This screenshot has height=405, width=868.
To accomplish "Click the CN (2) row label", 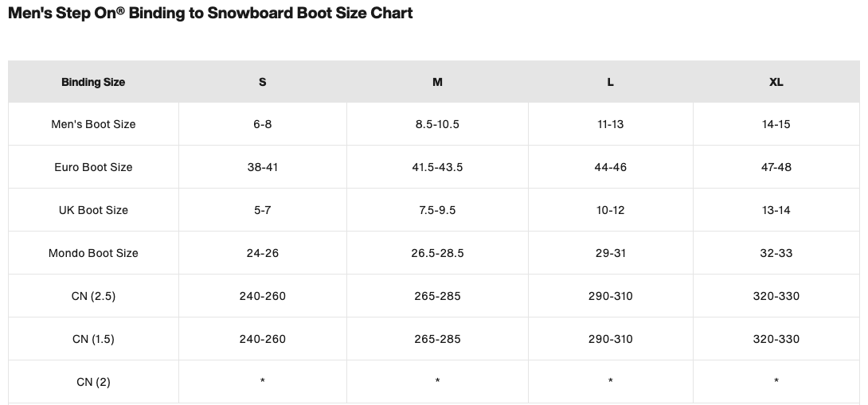I will [93, 382].
